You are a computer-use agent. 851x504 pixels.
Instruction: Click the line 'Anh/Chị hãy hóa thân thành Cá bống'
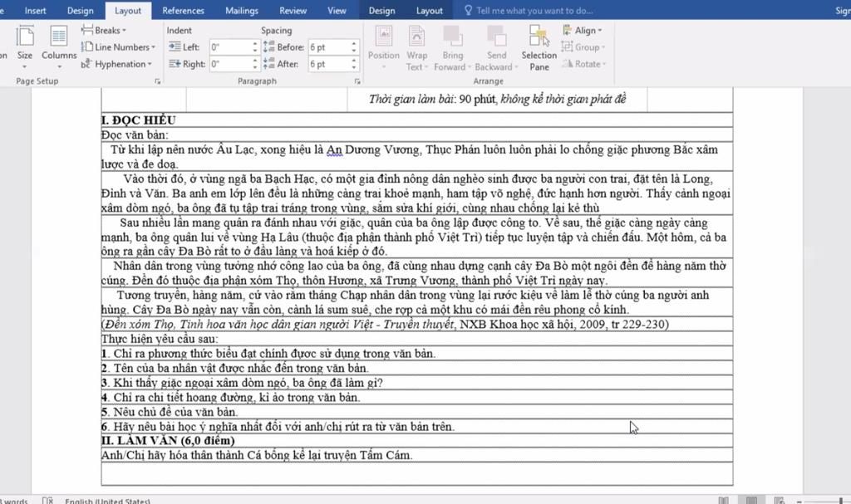point(258,455)
